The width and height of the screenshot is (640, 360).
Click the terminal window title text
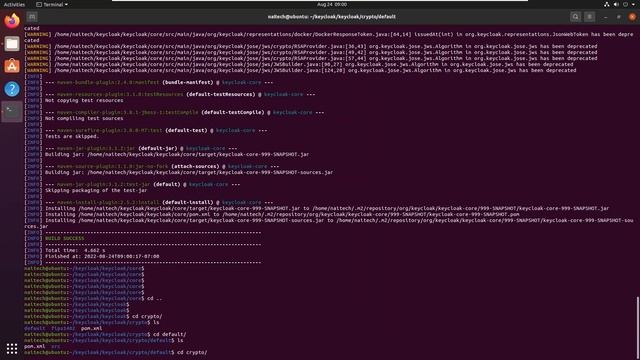pos(331,17)
